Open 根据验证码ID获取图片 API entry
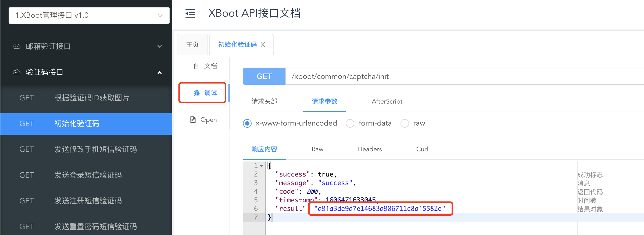 point(86,98)
